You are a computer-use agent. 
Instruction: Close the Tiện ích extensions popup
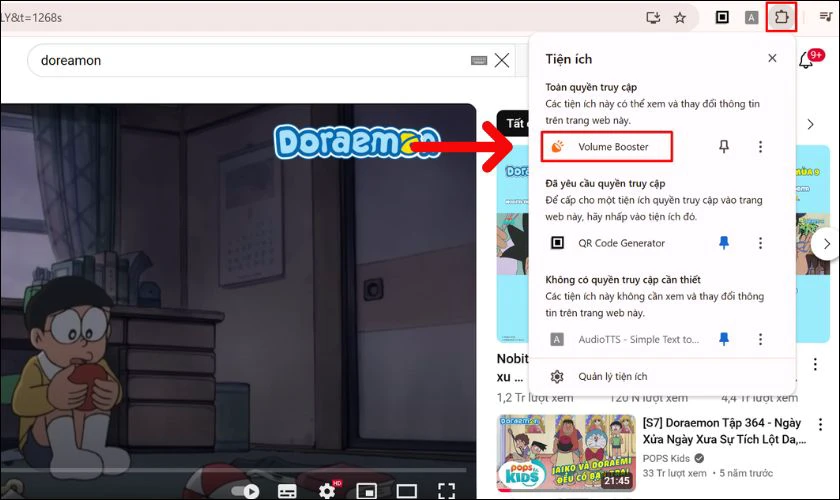tap(772, 58)
